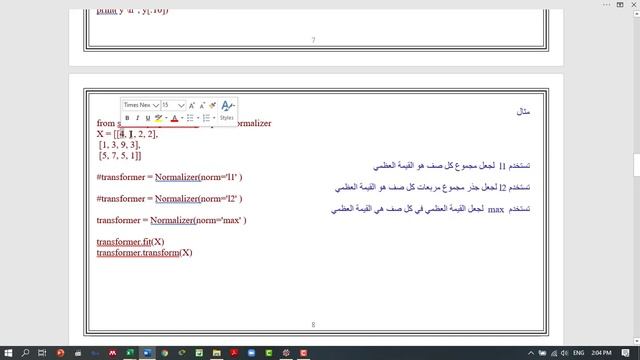Click the '[5, 7, 5, 1]]' row
Image resolution: width=640 pixels, height=360 pixels.
(120, 156)
